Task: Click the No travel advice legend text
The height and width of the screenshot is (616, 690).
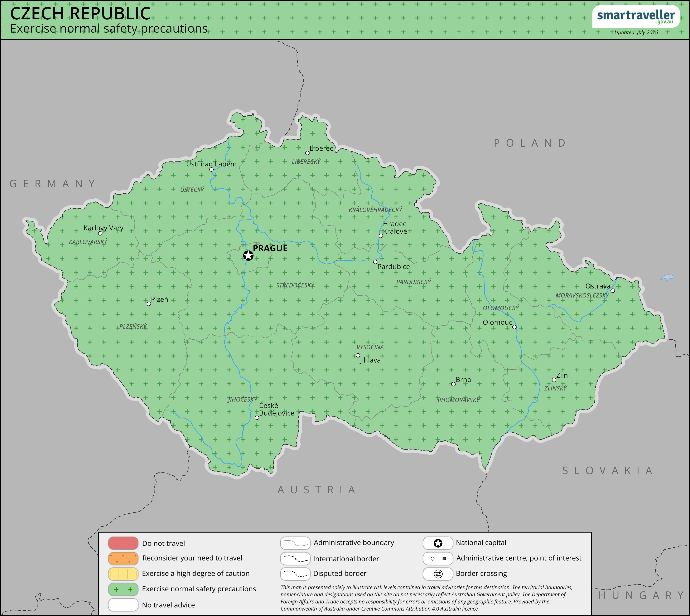Action: click(x=168, y=605)
